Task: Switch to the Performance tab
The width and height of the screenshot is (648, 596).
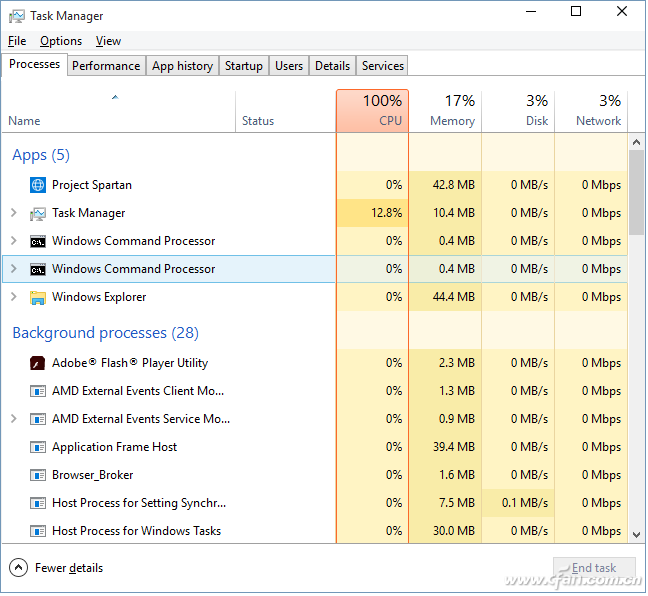Action: click(106, 66)
